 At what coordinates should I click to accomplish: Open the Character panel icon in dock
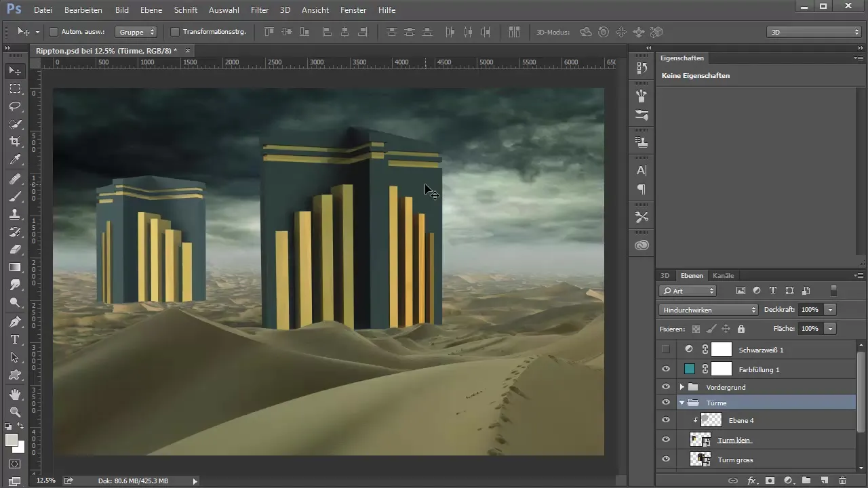pos(642,170)
